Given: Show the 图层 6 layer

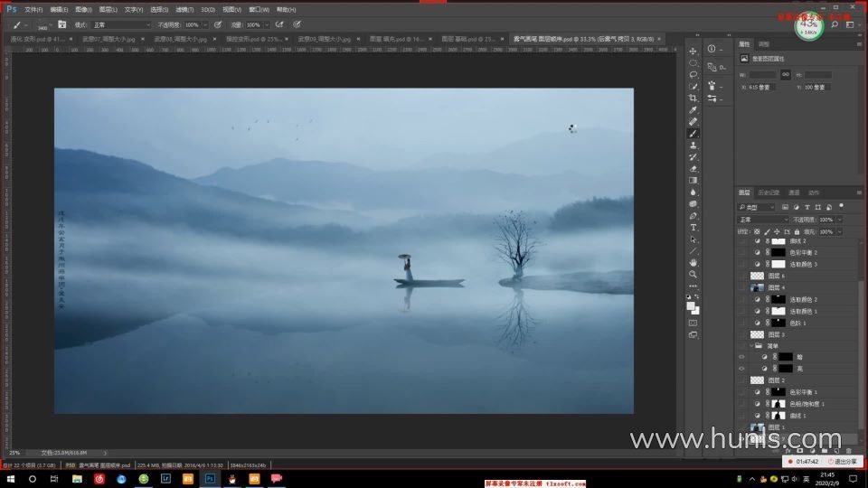Looking at the screenshot, I should pyautogui.click(x=741, y=276).
